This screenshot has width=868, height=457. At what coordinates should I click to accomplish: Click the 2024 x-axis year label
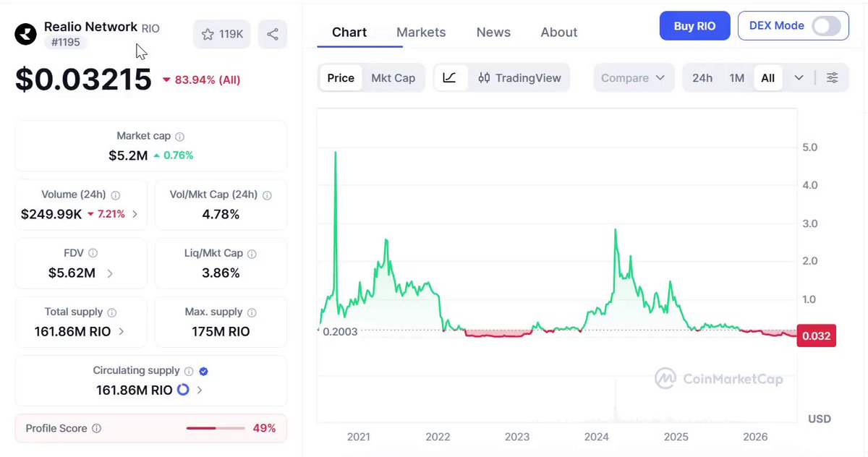597,437
